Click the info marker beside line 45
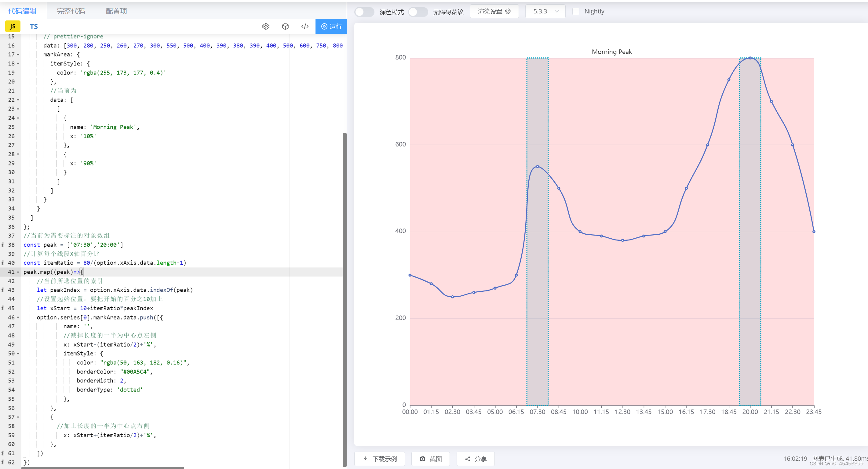The height and width of the screenshot is (469, 868). pyautogui.click(x=3, y=308)
